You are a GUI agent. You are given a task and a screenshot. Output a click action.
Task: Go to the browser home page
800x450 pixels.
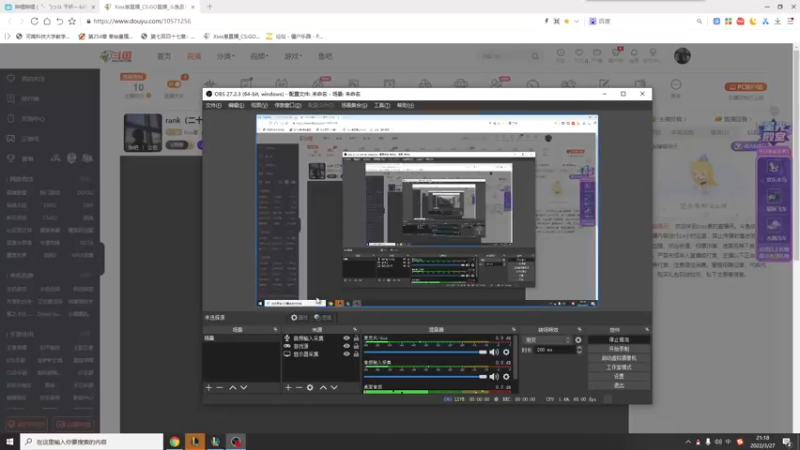47,21
